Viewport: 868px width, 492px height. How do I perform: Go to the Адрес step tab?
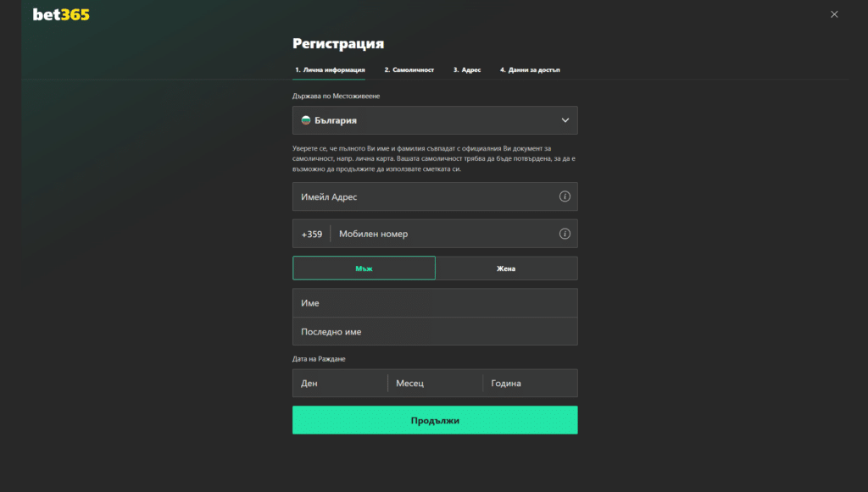pyautogui.click(x=467, y=69)
